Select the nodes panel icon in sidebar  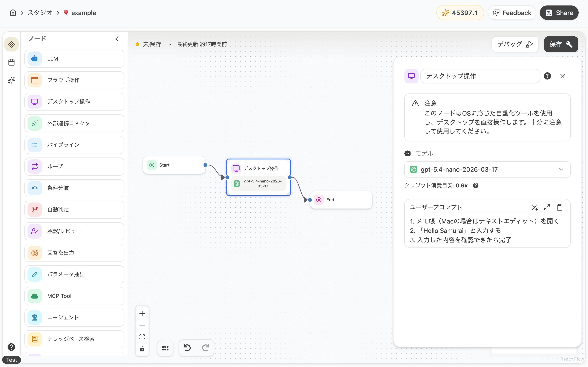11,44
